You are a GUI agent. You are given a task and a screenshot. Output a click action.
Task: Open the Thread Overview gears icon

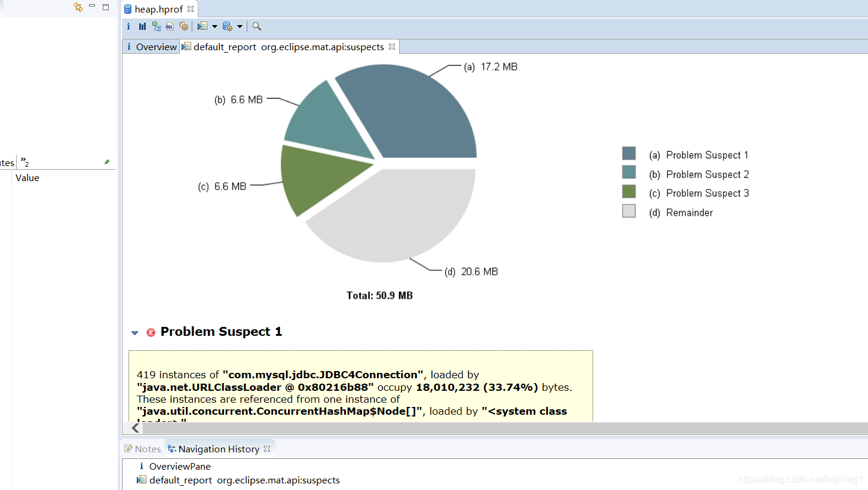[183, 26]
